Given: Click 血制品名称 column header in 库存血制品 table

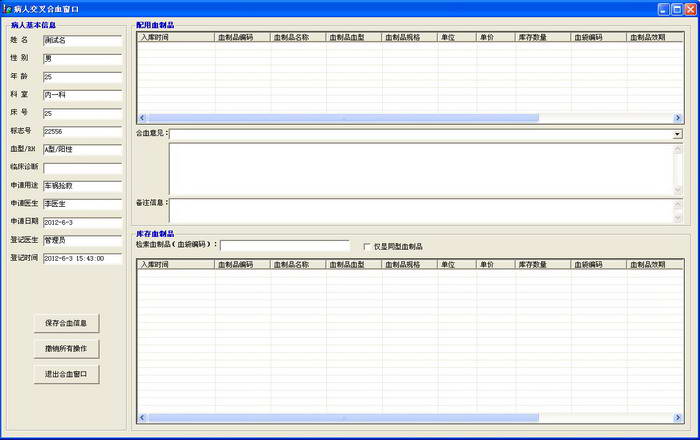Looking at the screenshot, I should pyautogui.click(x=298, y=265).
